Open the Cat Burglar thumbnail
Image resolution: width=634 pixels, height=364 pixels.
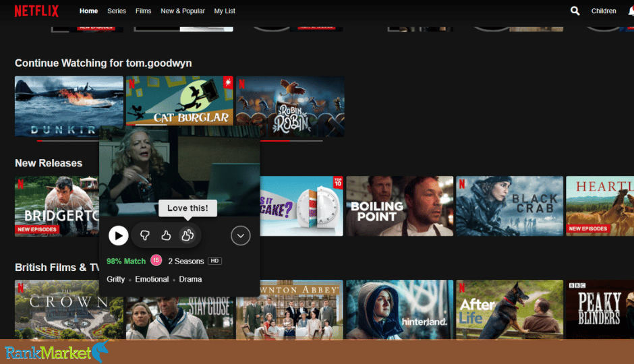pos(179,100)
